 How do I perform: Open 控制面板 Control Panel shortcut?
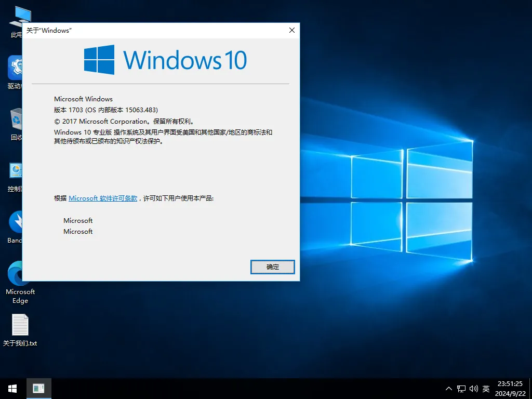pos(16,171)
